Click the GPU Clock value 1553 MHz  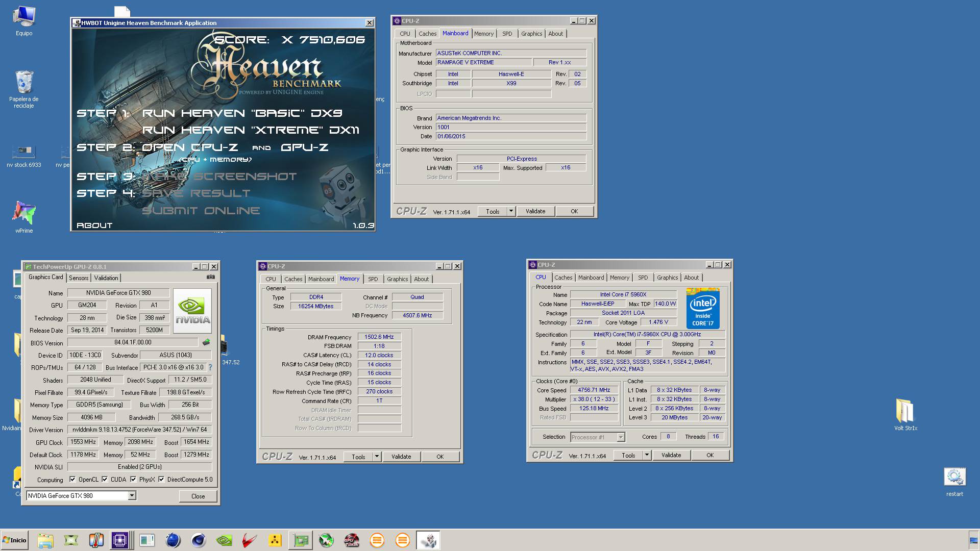point(83,442)
